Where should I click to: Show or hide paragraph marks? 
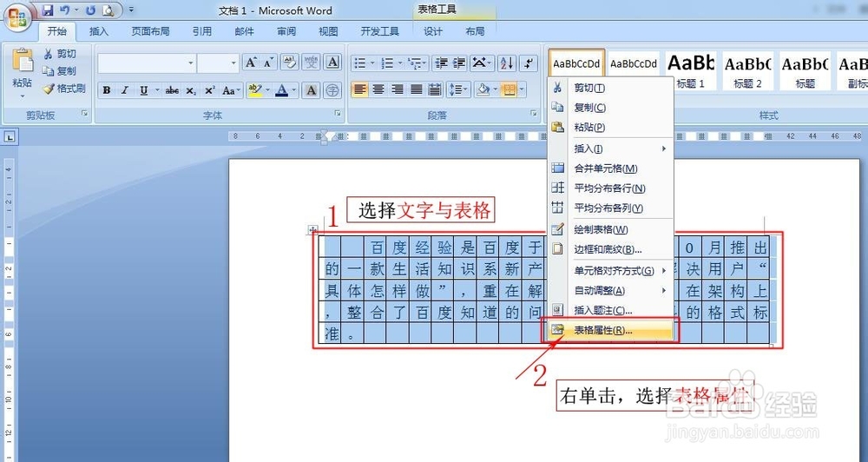click(529, 63)
